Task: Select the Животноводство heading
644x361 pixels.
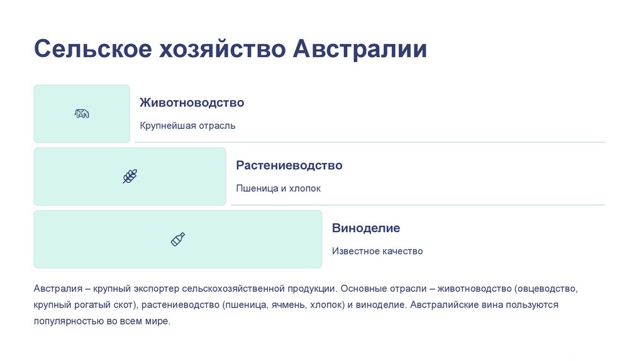Action: point(192,103)
